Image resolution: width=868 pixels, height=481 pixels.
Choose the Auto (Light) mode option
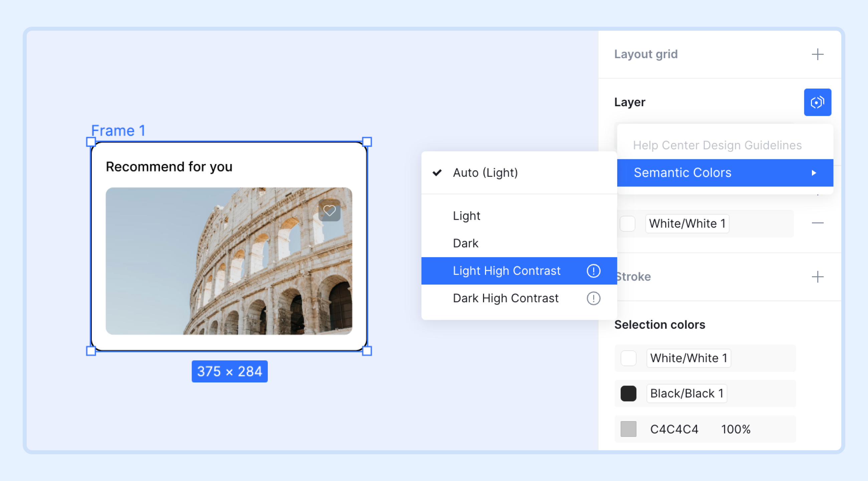519,173
